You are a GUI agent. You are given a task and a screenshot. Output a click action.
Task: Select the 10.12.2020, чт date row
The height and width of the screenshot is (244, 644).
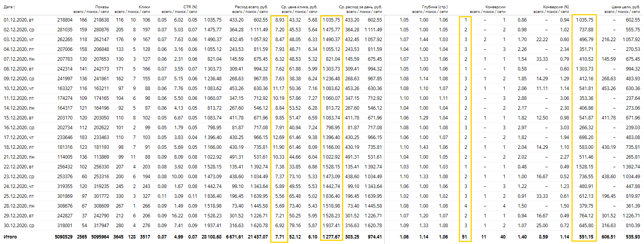(19, 88)
